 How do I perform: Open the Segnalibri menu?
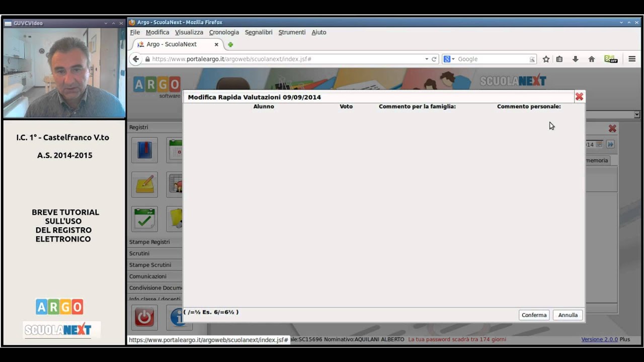(259, 32)
